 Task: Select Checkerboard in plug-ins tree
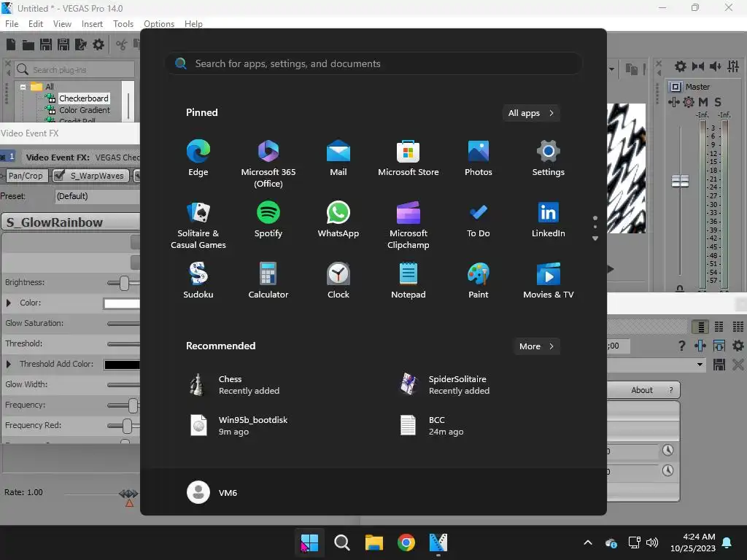coord(83,98)
